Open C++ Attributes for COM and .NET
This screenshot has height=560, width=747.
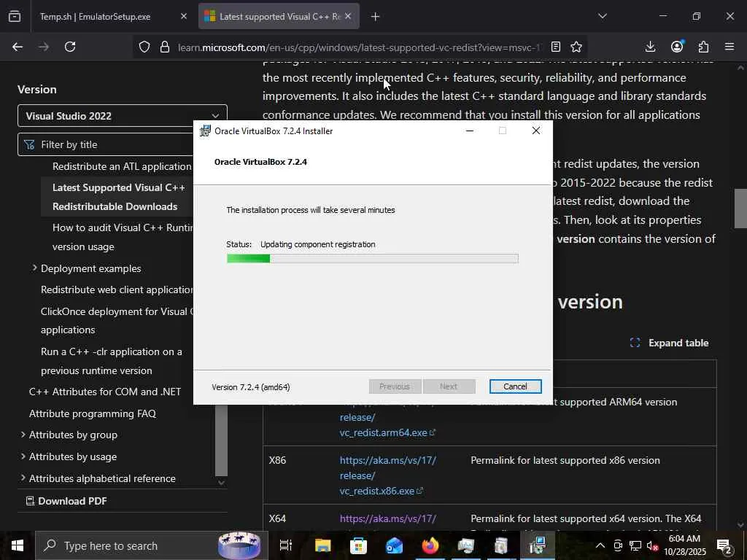105,392
